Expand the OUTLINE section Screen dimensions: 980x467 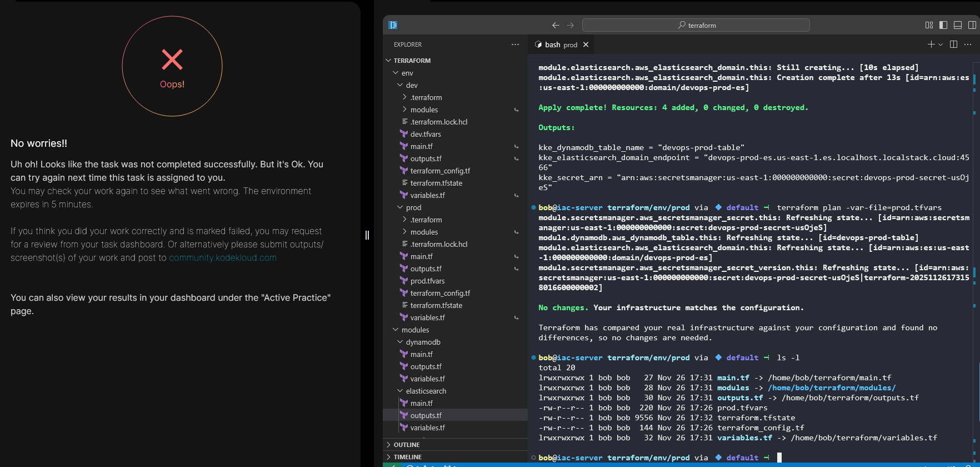pyautogui.click(x=407, y=445)
